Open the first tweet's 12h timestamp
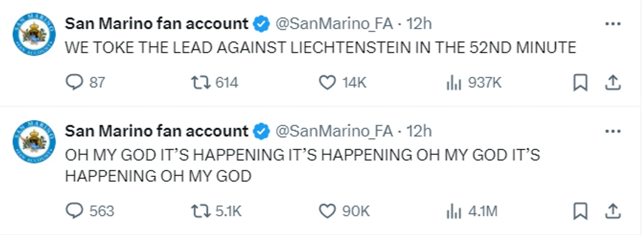Screen dimensions: 644x235 [x=419, y=24]
